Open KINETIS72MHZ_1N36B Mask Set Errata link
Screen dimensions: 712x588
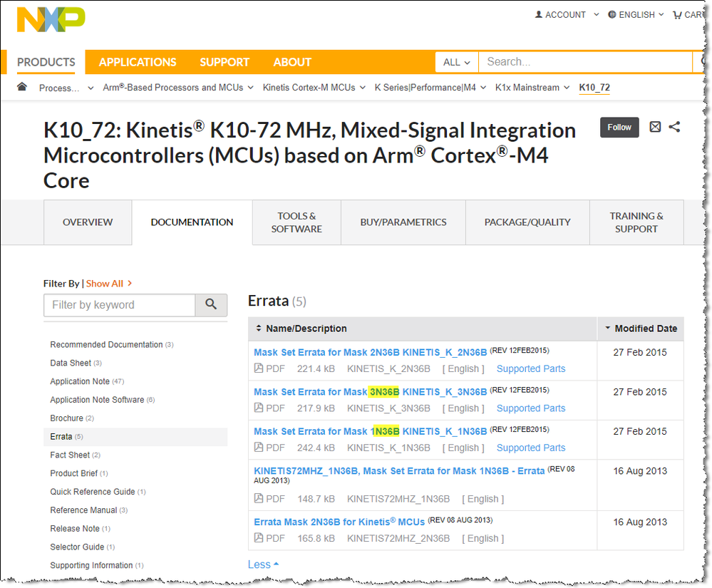399,471
